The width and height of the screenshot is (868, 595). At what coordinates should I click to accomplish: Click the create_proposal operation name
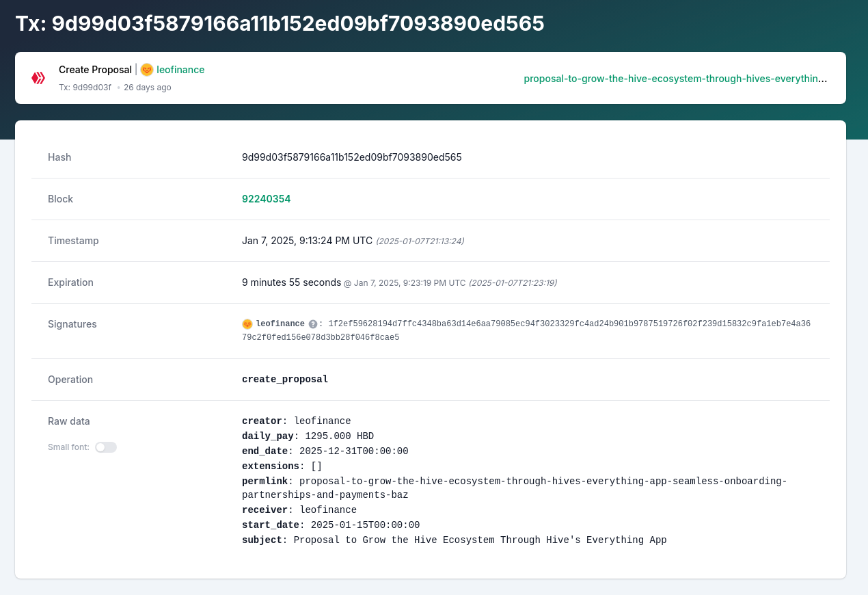[x=285, y=380]
